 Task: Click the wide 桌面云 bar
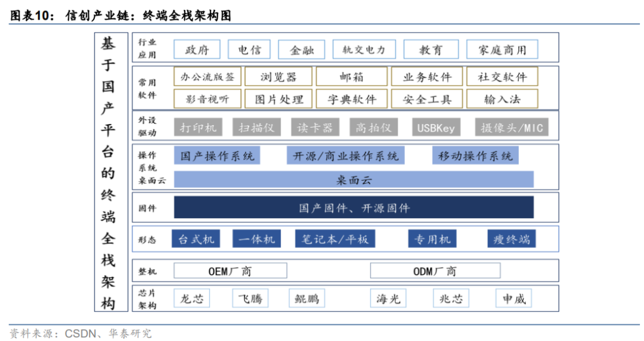pos(354,179)
